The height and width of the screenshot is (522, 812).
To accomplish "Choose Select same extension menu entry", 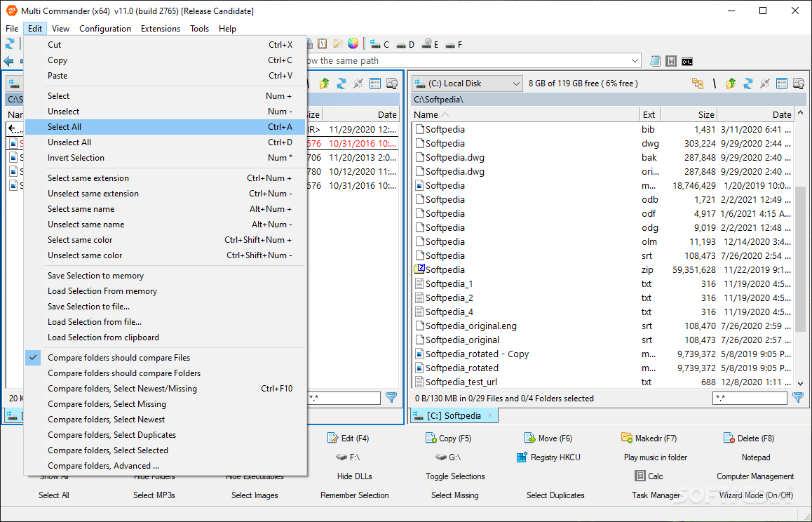I will (x=165, y=178).
